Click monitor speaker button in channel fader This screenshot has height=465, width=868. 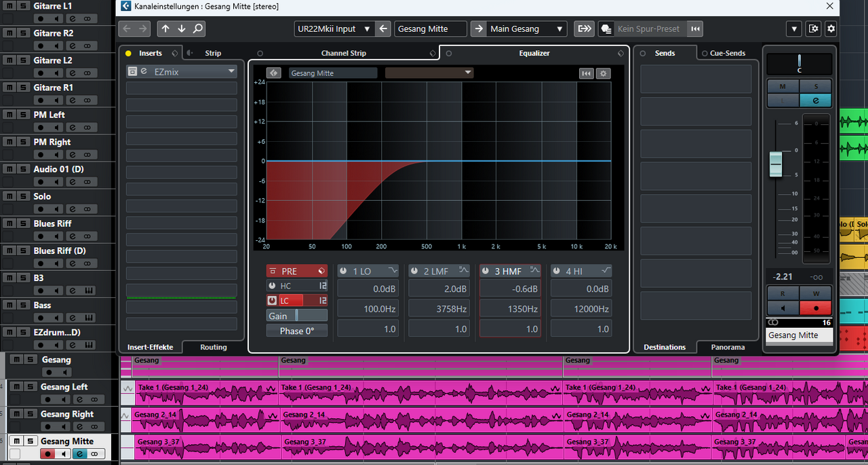point(783,308)
